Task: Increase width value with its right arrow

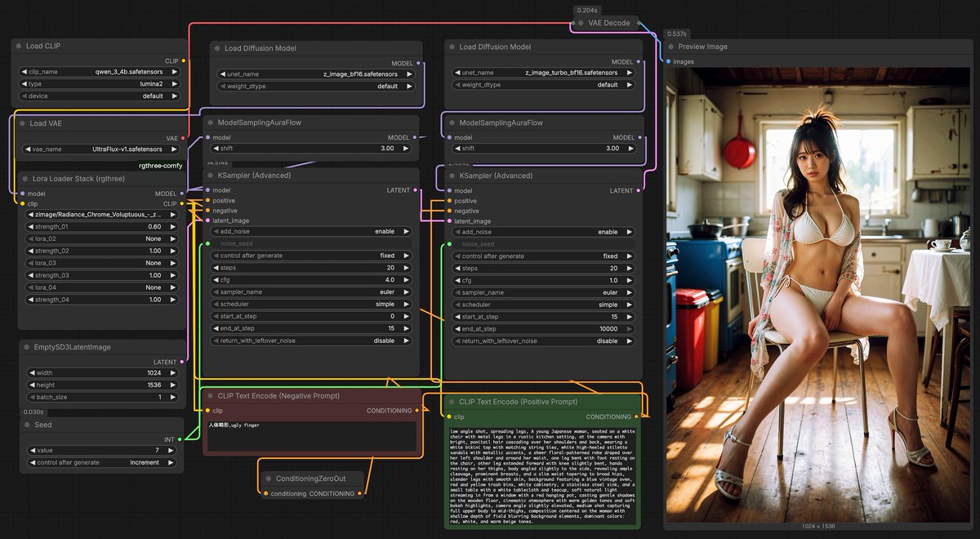Action: coord(171,373)
